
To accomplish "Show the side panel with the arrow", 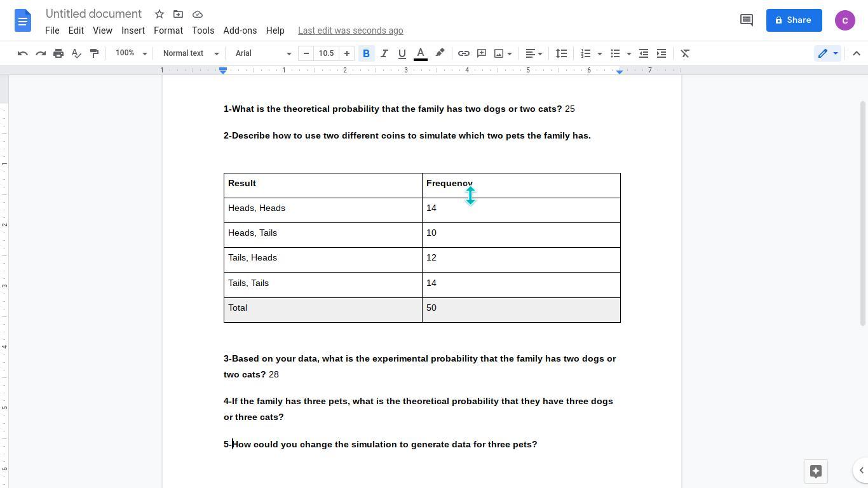I will coord(861,471).
